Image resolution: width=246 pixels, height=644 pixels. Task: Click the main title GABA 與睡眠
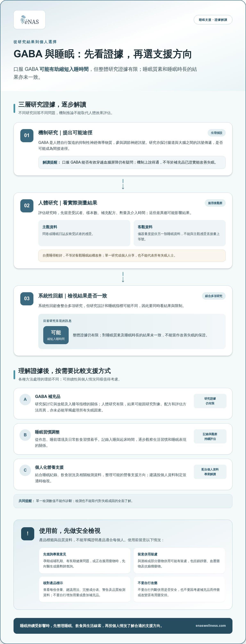(x=103, y=54)
